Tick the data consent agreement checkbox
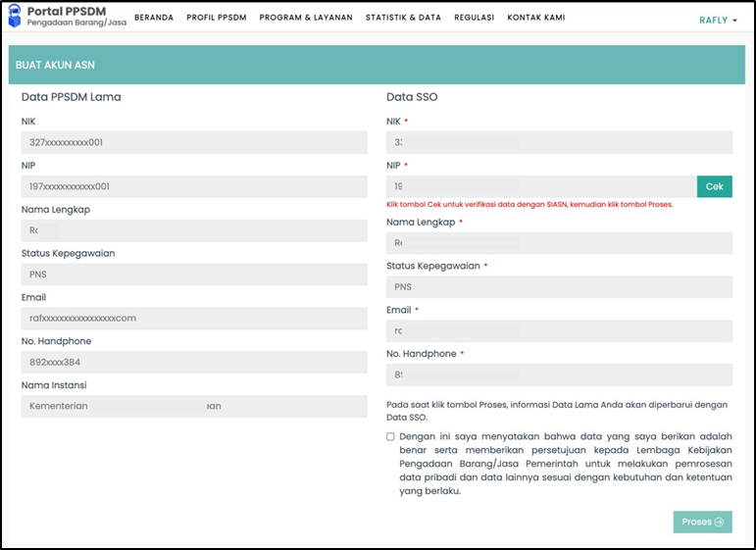This screenshot has width=756, height=550. tap(390, 436)
